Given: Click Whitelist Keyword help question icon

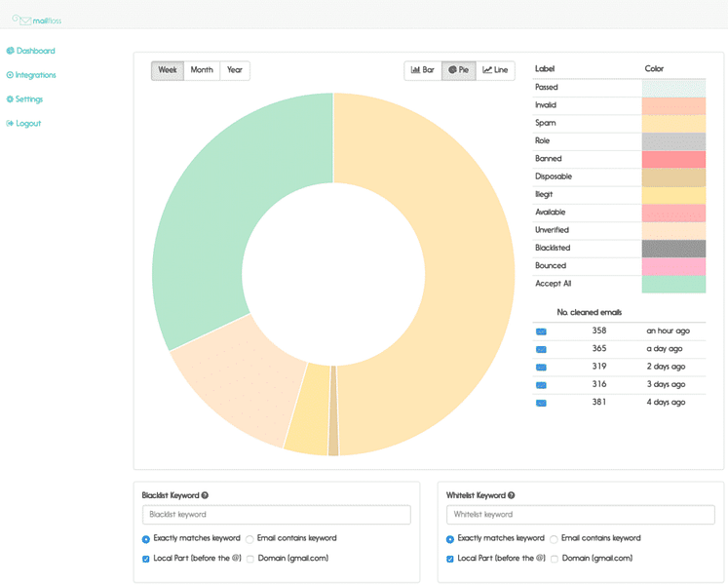Looking at the screenshot, I should (512, 495).
